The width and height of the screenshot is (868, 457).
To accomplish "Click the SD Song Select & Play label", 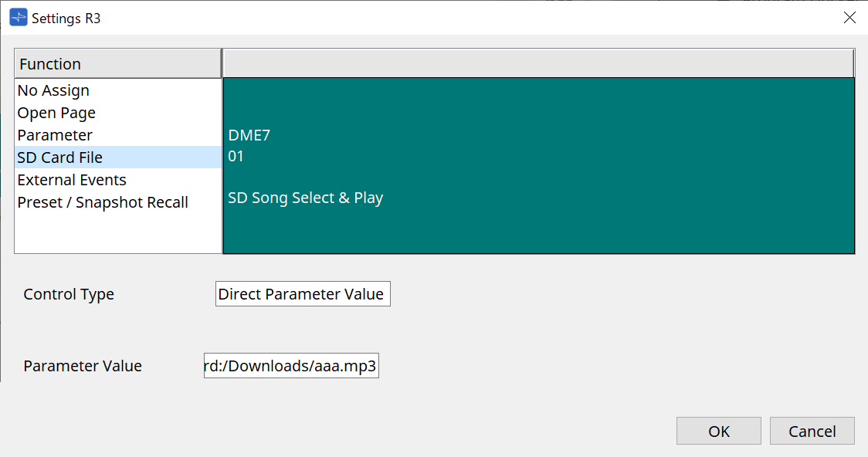I will coord(305,197).
